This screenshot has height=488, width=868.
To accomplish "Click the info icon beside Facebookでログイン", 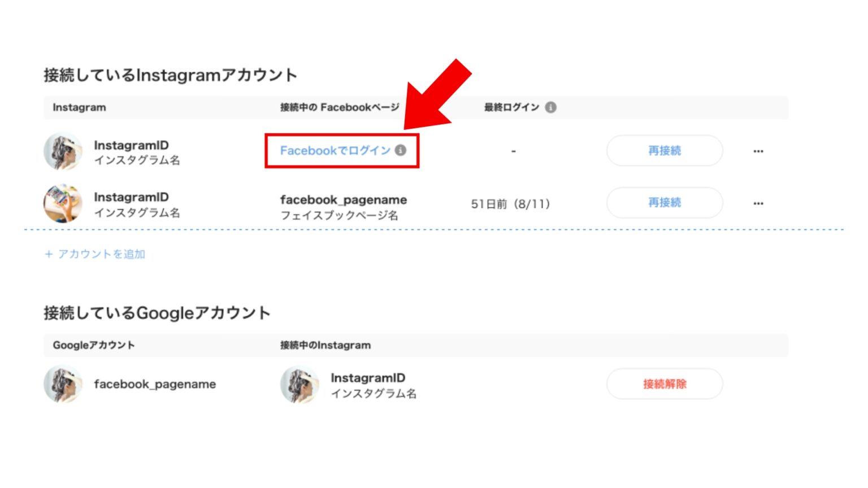I will [401, 150].
